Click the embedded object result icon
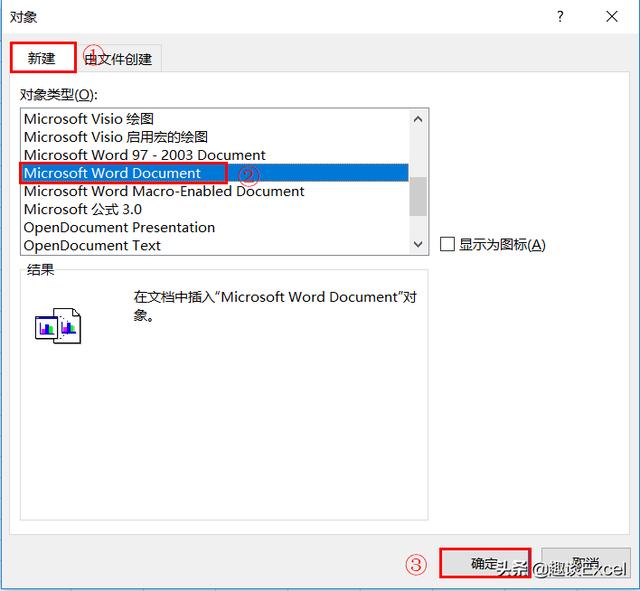Image resolution: width=640 pixels, height=591 pixels. pyautogui.click(x=58, y=326)
